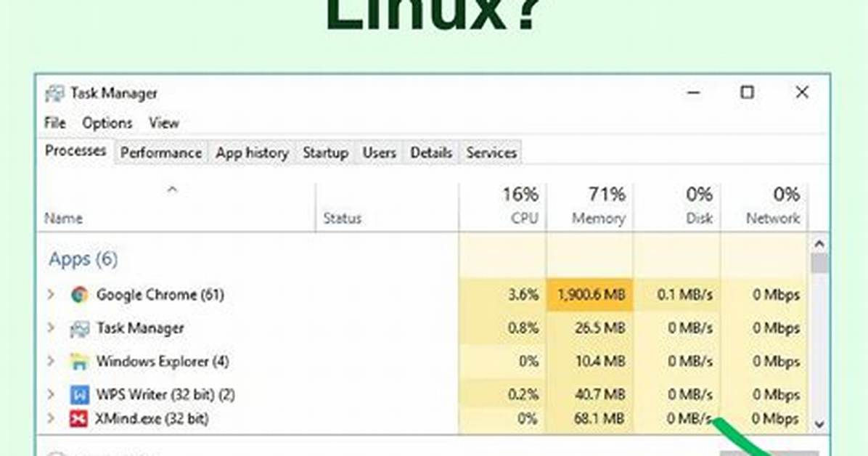Open the View menu
868x456 pixels.
point(163,123)
